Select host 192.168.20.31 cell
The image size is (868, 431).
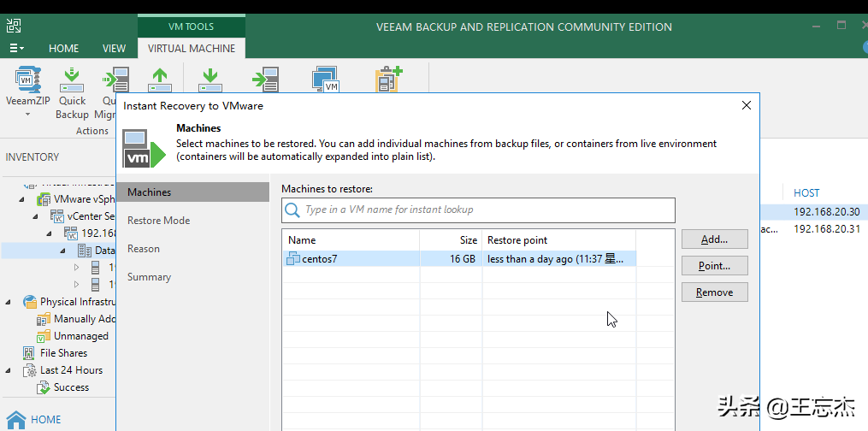[826, 228]
